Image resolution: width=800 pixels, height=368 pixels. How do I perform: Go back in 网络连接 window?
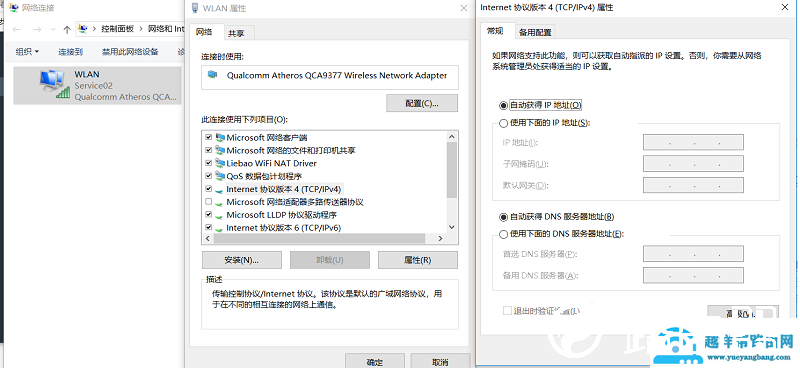(x=16, y=30)
